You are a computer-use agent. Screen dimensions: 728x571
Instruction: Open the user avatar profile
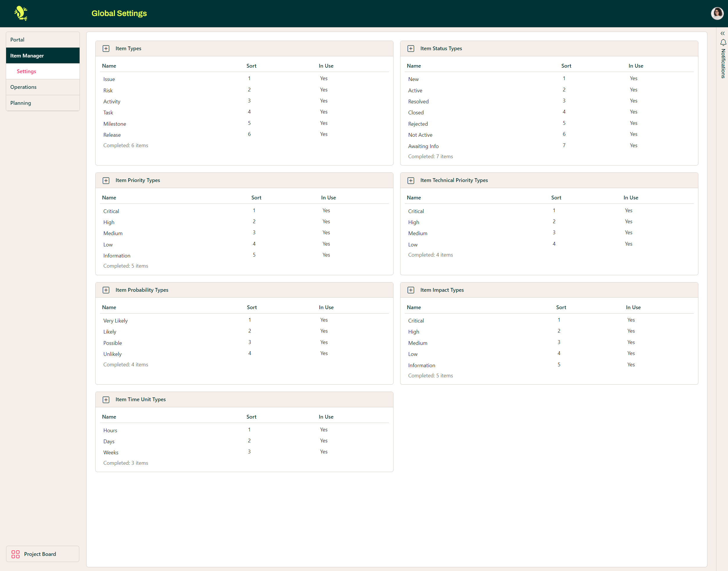point(717,13)
